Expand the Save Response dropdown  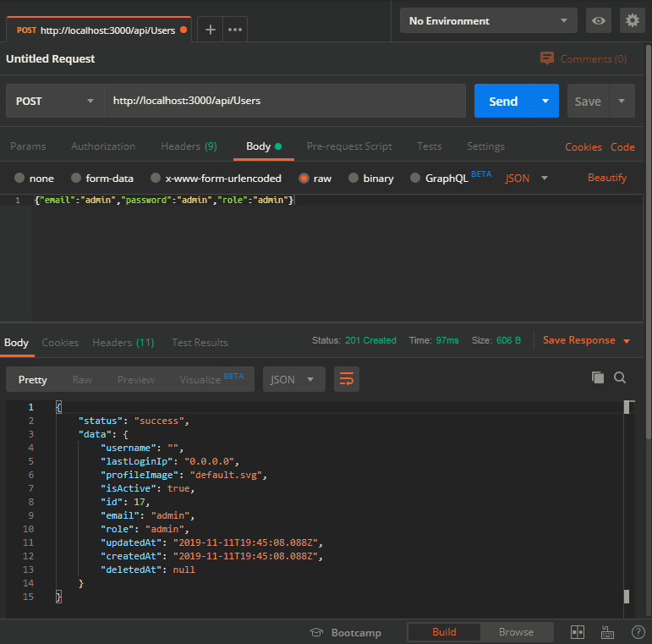[627, 341]
